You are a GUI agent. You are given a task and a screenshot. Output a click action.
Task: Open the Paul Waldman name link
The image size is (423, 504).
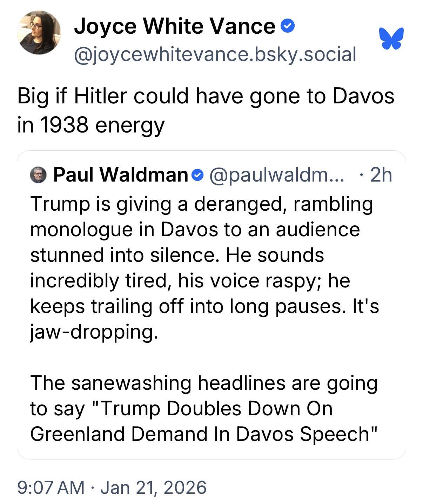tap(121, 174)
